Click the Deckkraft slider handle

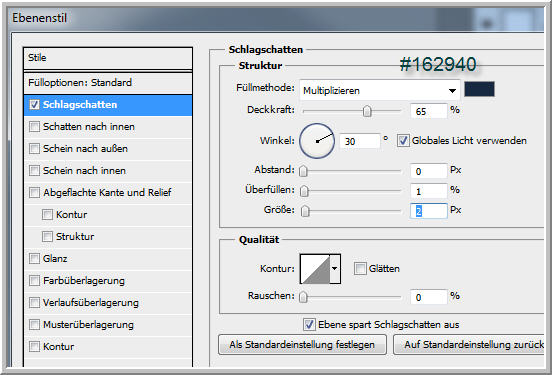point(367,111)
